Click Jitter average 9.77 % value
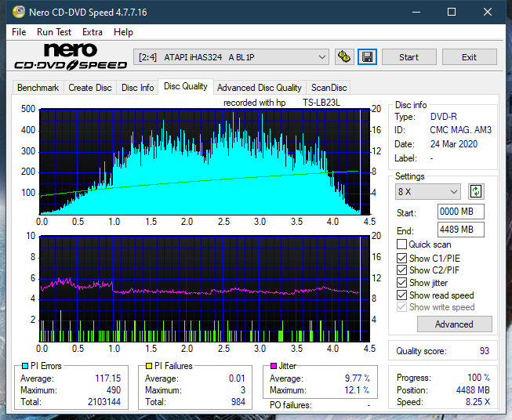The width and height of the screenshot is (512, 420). point(358,378)
